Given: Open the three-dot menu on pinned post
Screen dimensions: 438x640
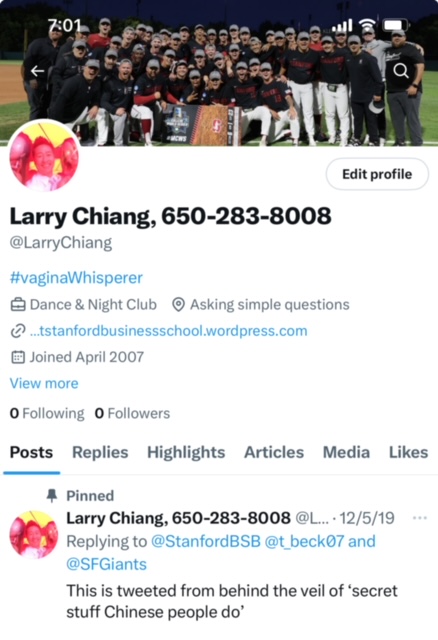Looking at the screenshot, I should pyautogui.click(x=420, y=518).
